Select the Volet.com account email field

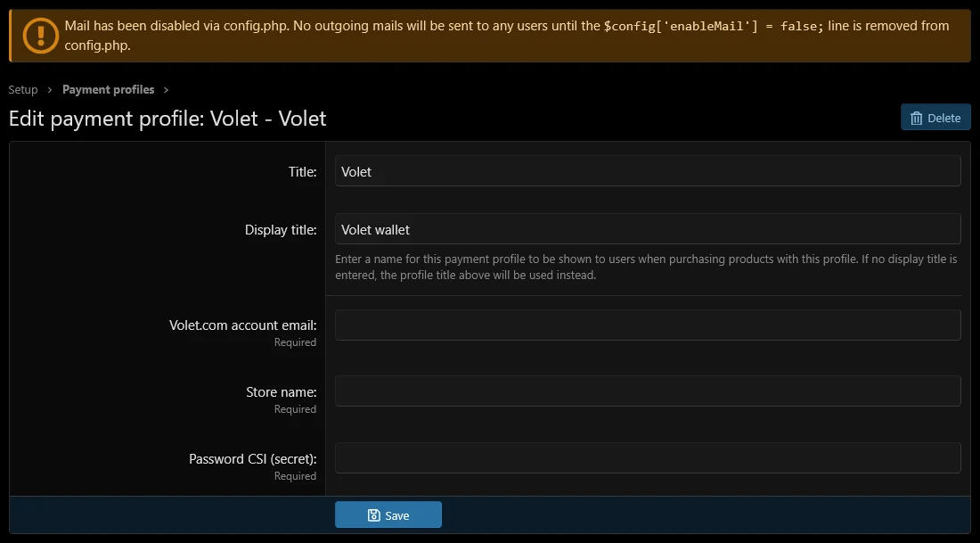pyautogui.click(x=648, y=325)
